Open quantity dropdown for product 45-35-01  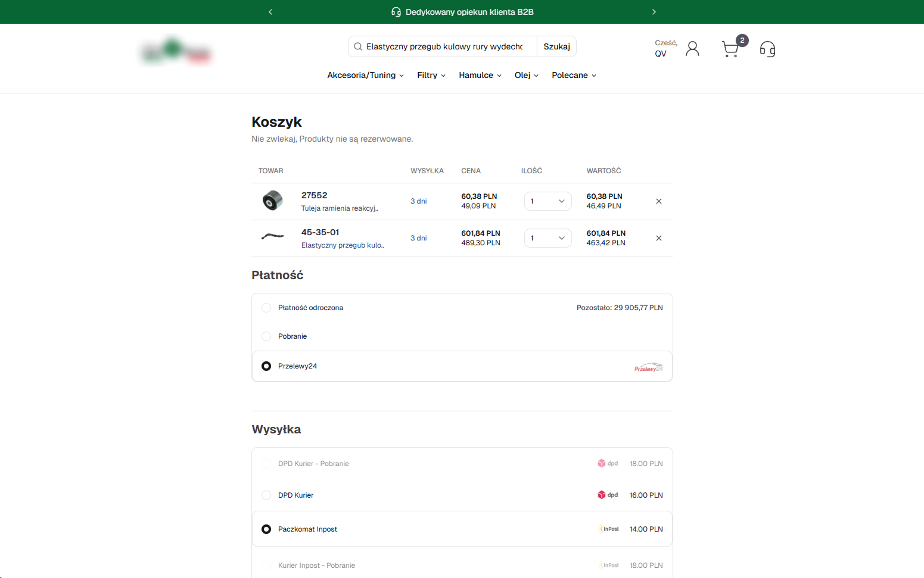(x=547, y=238)
